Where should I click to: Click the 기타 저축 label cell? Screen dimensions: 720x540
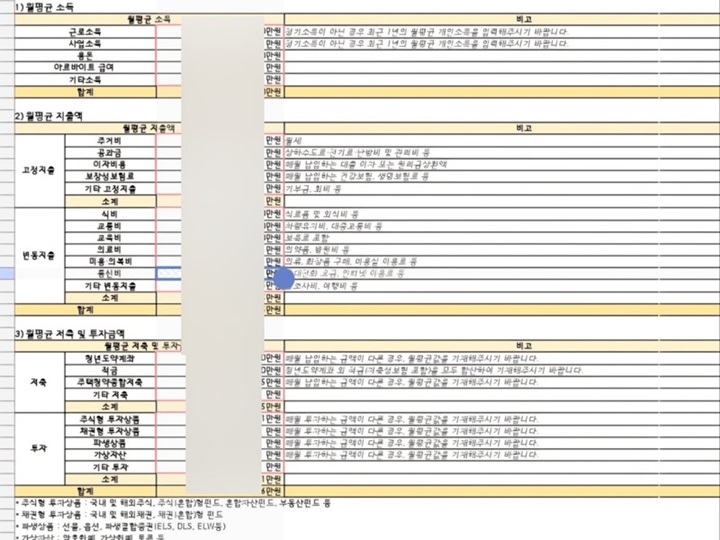(x=110, y=394)
